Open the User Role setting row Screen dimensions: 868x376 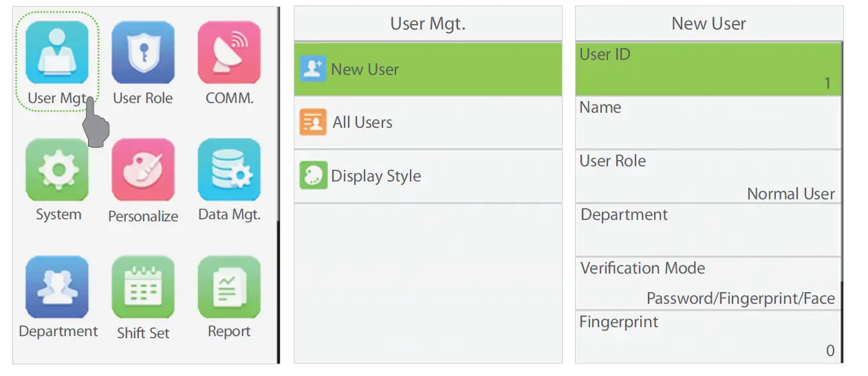[708, 177]
